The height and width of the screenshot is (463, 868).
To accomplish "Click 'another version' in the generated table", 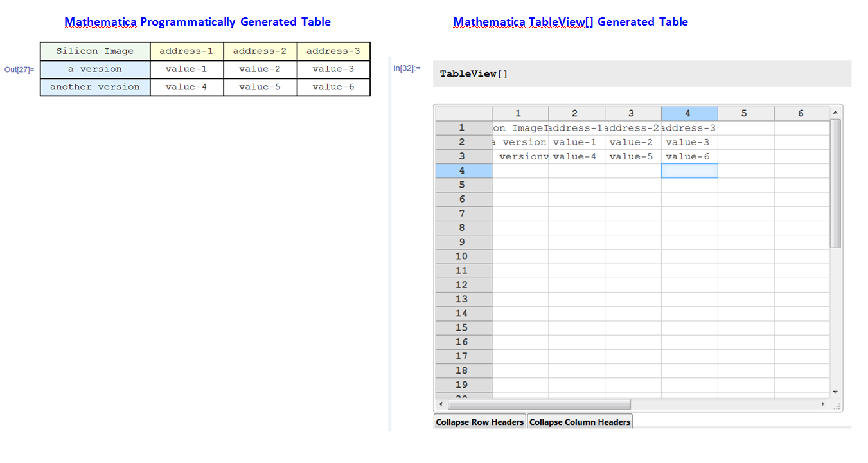I will click(x=95, y=87).
